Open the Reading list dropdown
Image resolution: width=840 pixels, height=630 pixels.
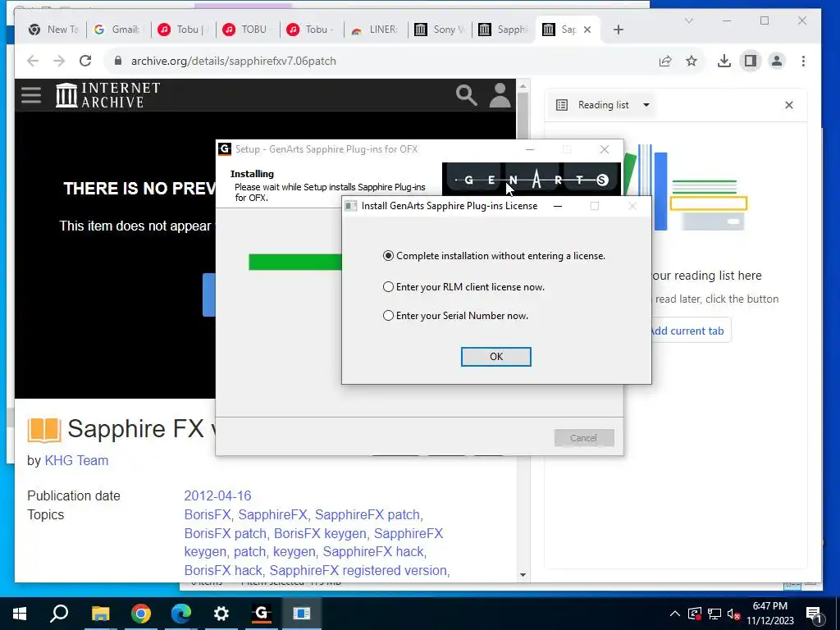[x=603, y=105]
